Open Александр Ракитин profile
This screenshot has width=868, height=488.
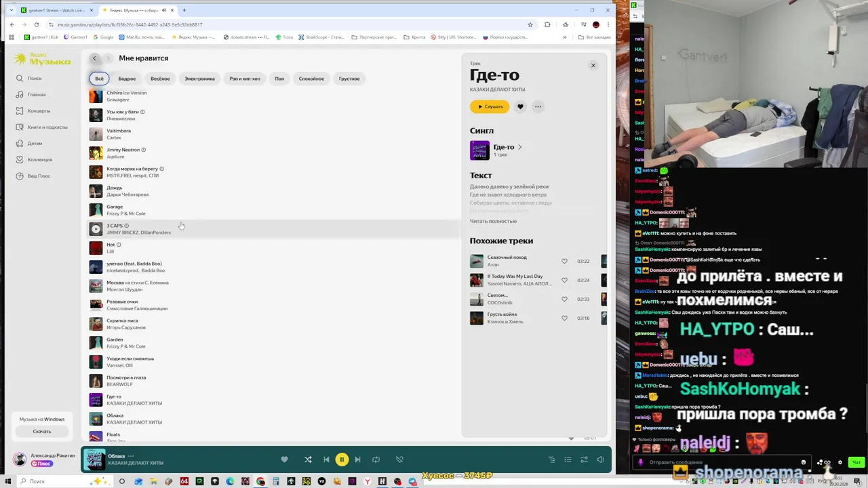coord(53,455)
